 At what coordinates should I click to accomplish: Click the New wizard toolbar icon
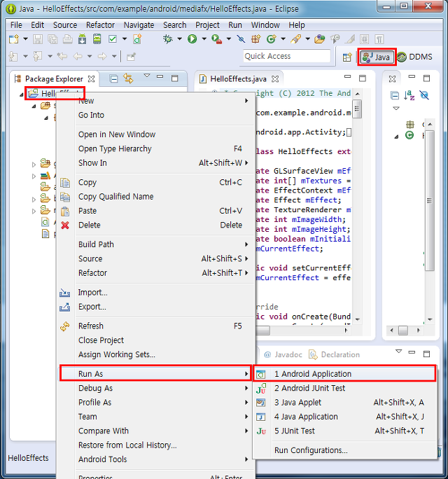[x=13, y=39]
